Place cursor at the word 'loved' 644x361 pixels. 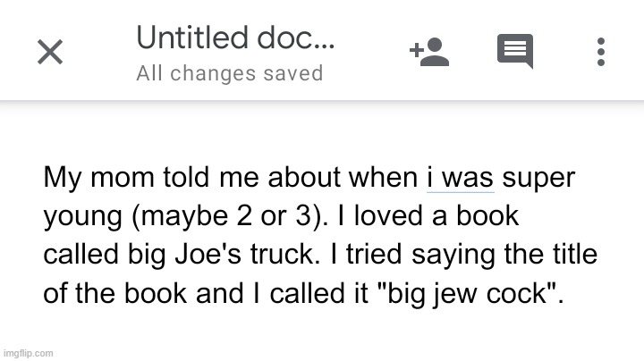pos(388,215)
